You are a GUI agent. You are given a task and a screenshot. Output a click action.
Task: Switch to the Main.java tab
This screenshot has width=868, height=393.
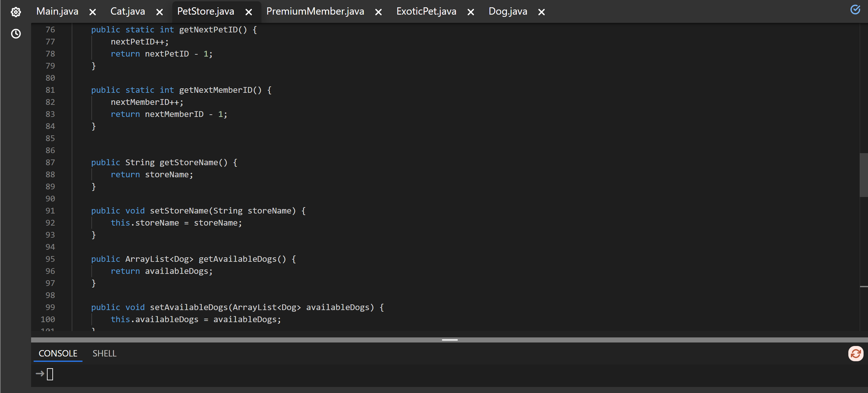(57, 11)
